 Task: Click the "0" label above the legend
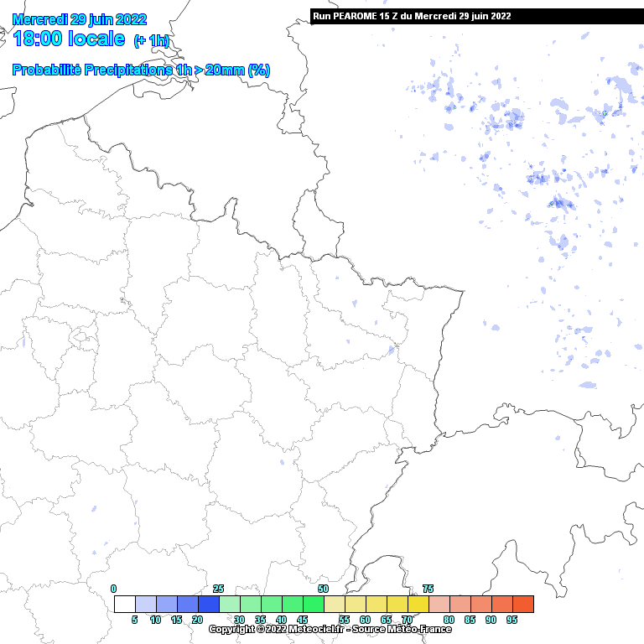pos(114,589)
